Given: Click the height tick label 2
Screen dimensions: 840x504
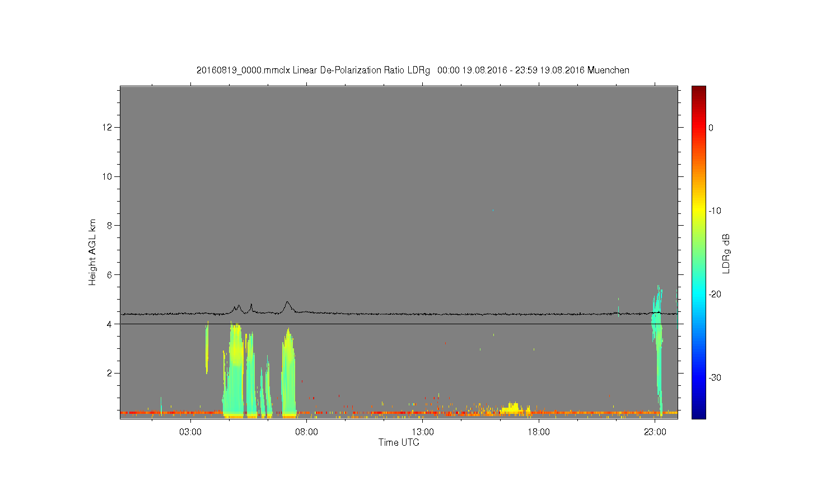Looking at the screenshot, I should point(110,373).
